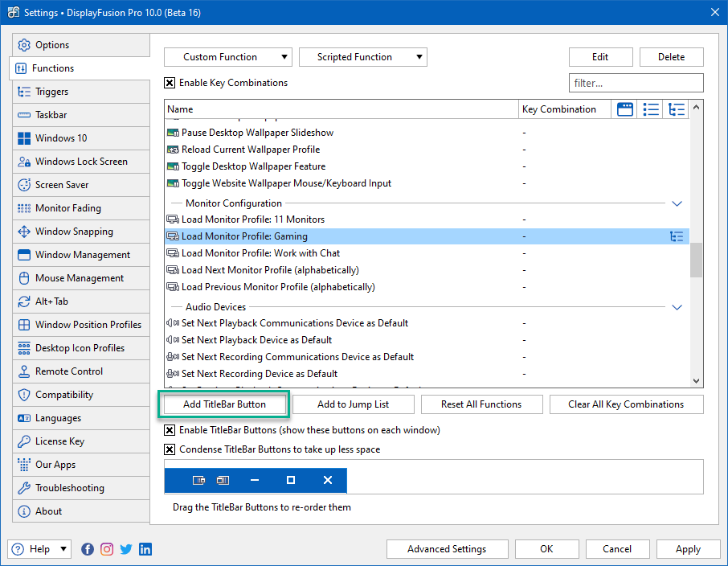
Task: Open the Languages tab
Action: [x=81, y=418]
